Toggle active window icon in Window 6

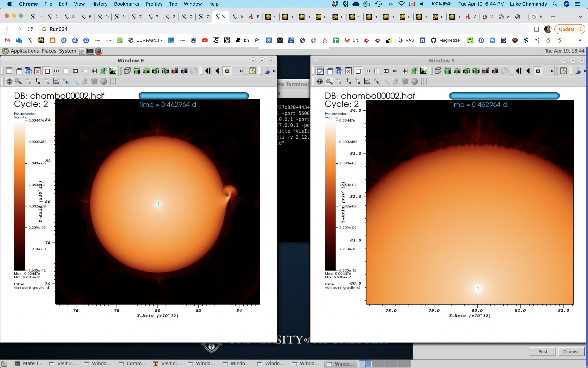9,71
